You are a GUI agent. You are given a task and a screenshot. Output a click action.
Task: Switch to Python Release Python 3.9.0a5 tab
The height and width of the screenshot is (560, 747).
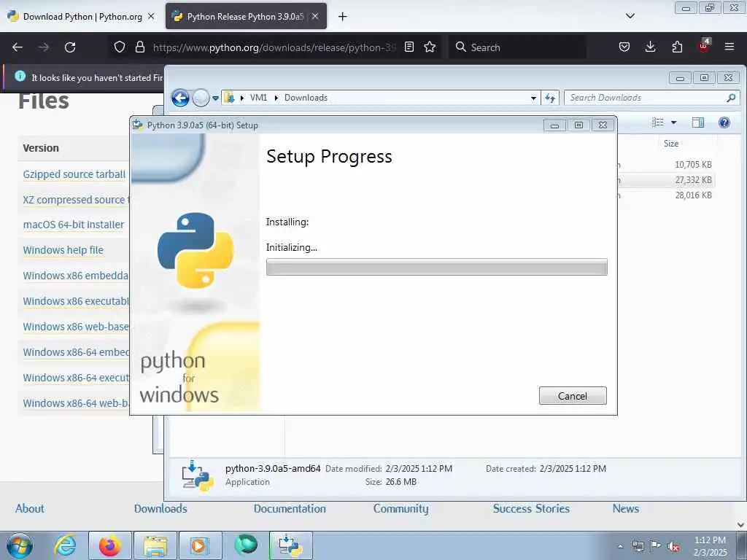246,17
